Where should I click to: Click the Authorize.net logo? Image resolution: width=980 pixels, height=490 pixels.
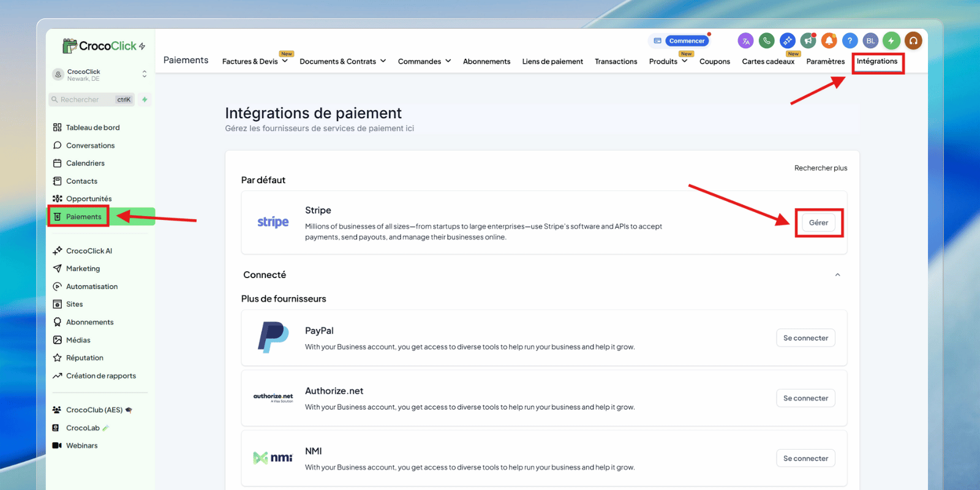click(x=273, y=398)
